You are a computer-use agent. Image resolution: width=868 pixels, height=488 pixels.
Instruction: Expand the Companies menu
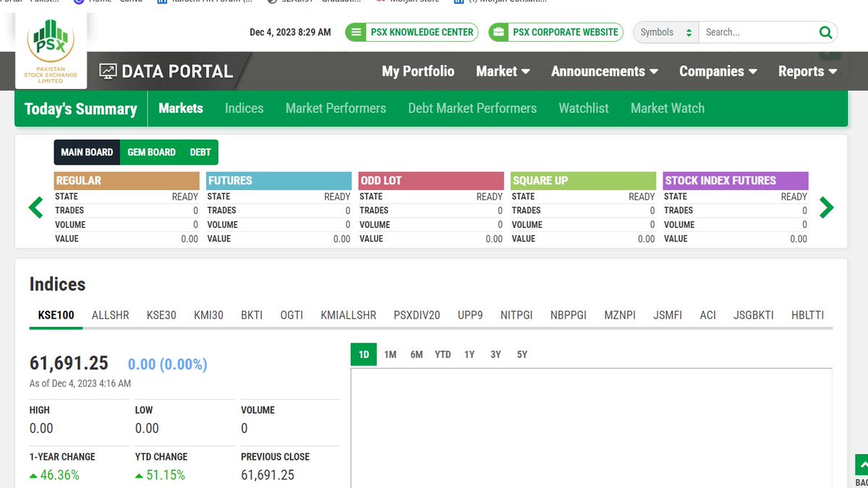[718, 71]
